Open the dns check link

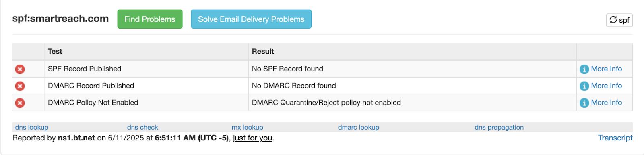pos(142,127)
